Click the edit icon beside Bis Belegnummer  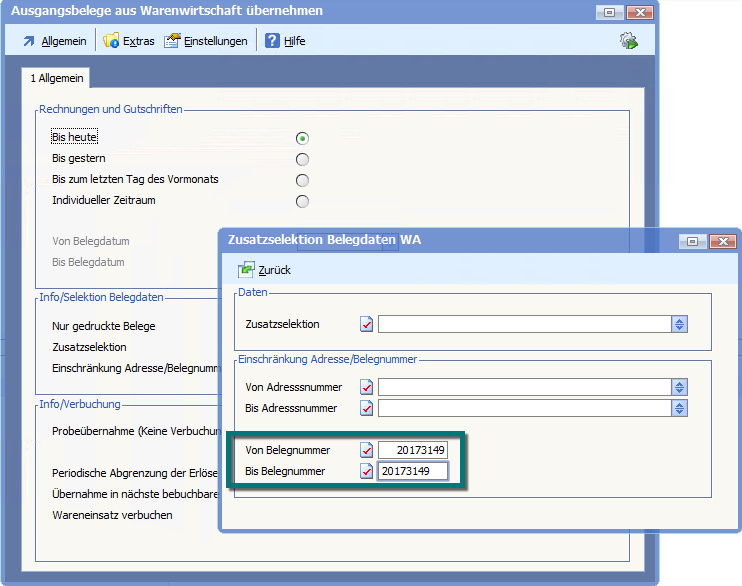(367, 471)
